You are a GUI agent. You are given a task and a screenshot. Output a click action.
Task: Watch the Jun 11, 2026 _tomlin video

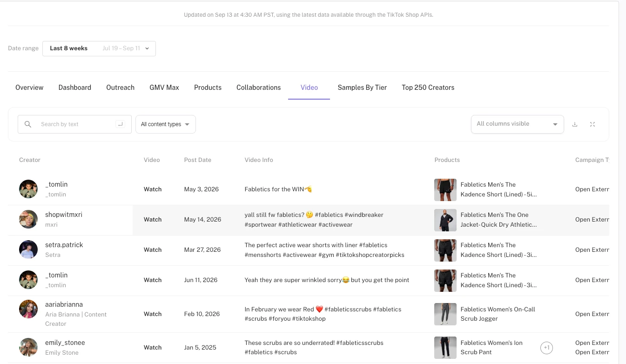(x=153, y=280)
